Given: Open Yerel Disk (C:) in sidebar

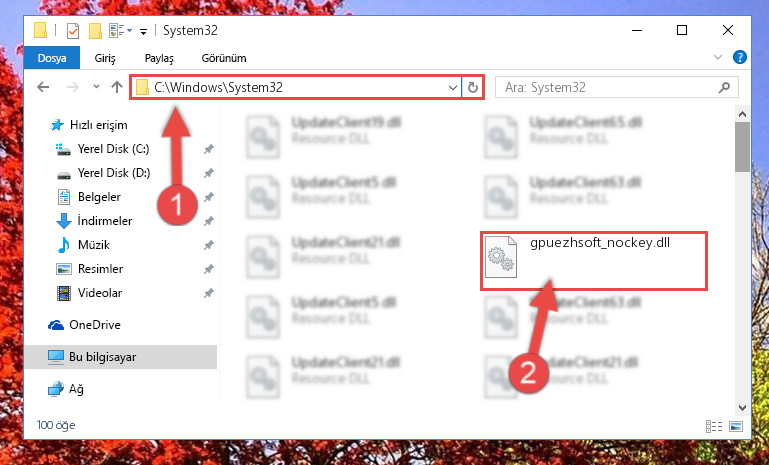Looking at the screenshot, I should (113, 149).
